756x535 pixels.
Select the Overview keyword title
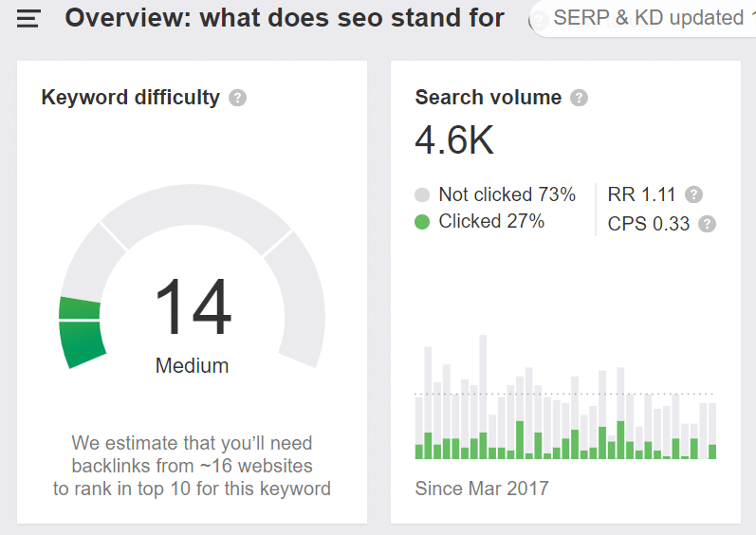click(285, 18)
